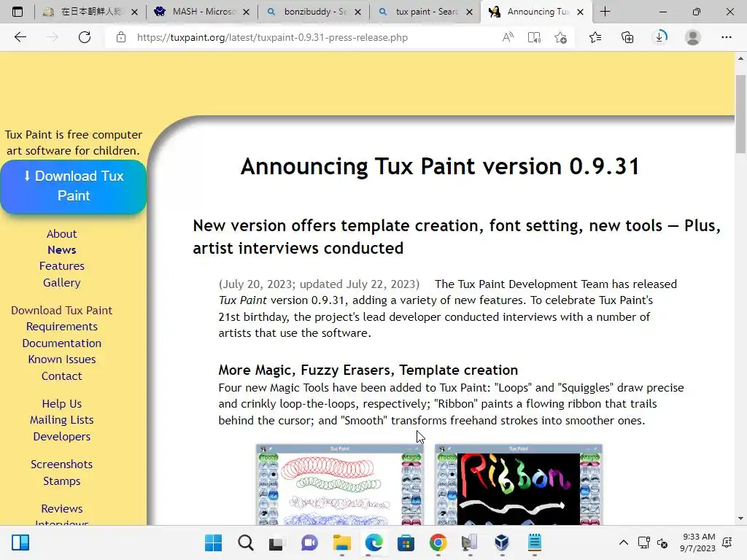Open the Contact link
The image size is (747, 560).
(x=61, y=376)
